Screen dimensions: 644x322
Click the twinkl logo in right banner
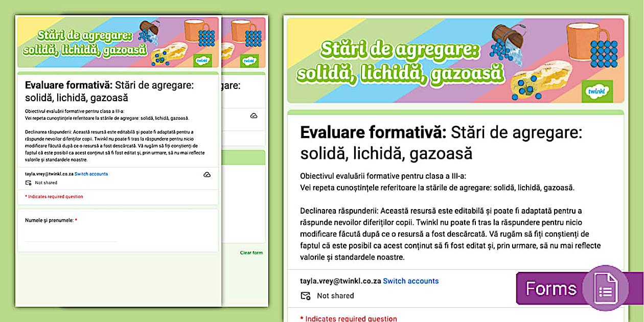[596, 91]
